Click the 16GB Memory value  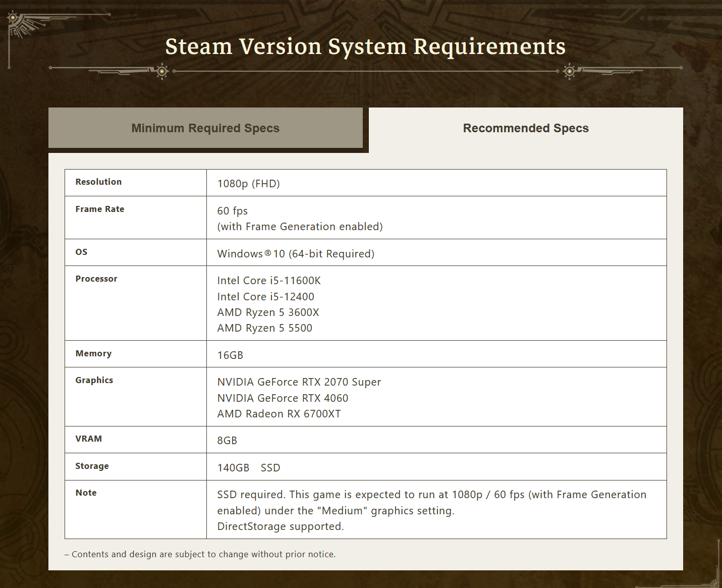(x=230, y=355)
